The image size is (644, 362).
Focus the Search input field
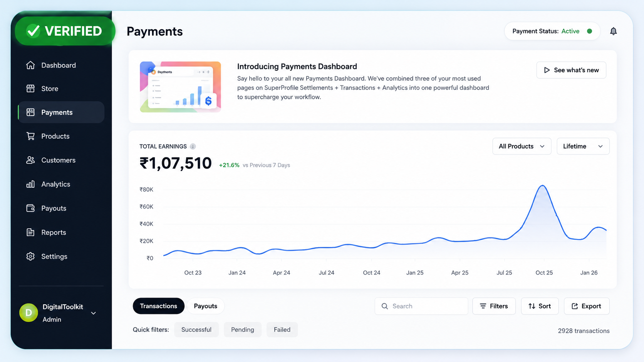pos(421,306)
